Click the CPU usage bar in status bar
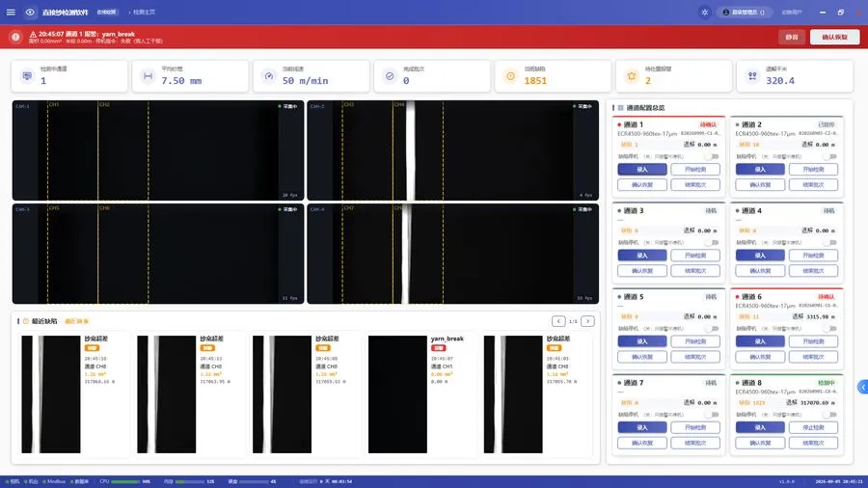868x488 pixels. [x=125, y=481]
